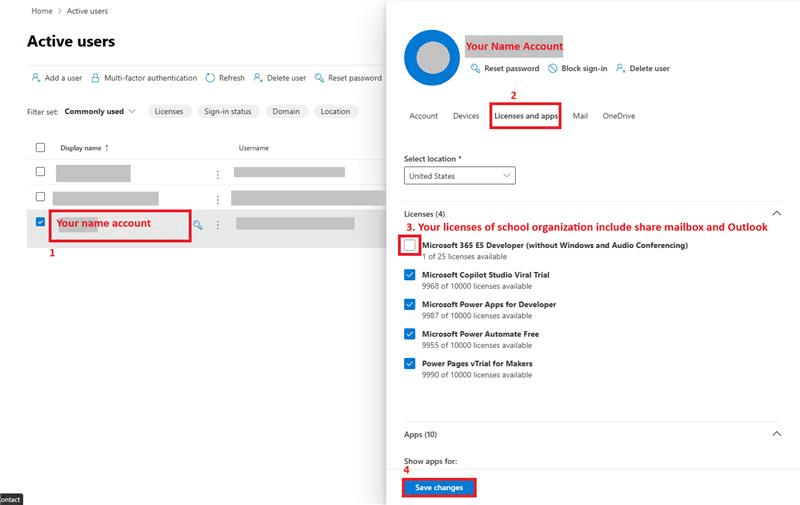
Task: Collapse the Licenses (4) section chevron
Action: [x=777, y=213]
